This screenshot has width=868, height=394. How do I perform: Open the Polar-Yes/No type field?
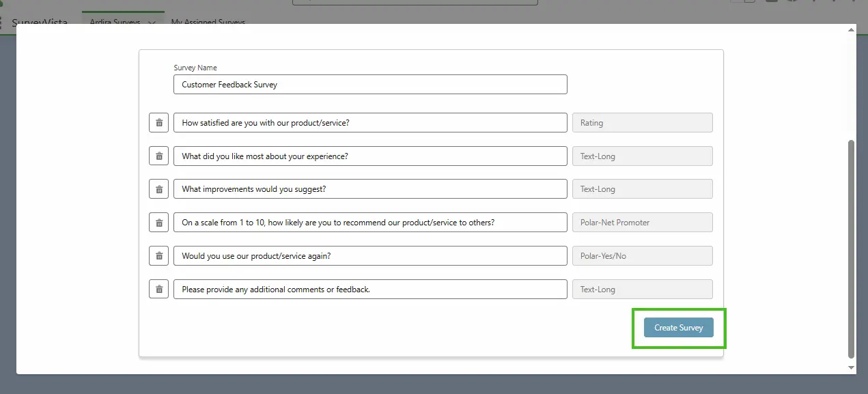point(642,256)
